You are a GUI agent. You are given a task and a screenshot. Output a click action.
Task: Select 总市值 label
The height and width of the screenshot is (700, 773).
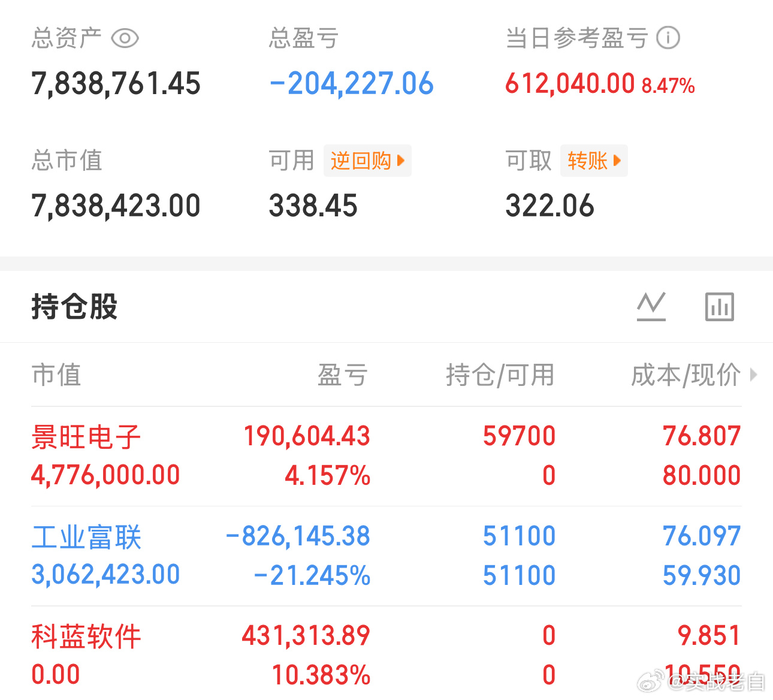pyautogui.click(x=67, y=161)
